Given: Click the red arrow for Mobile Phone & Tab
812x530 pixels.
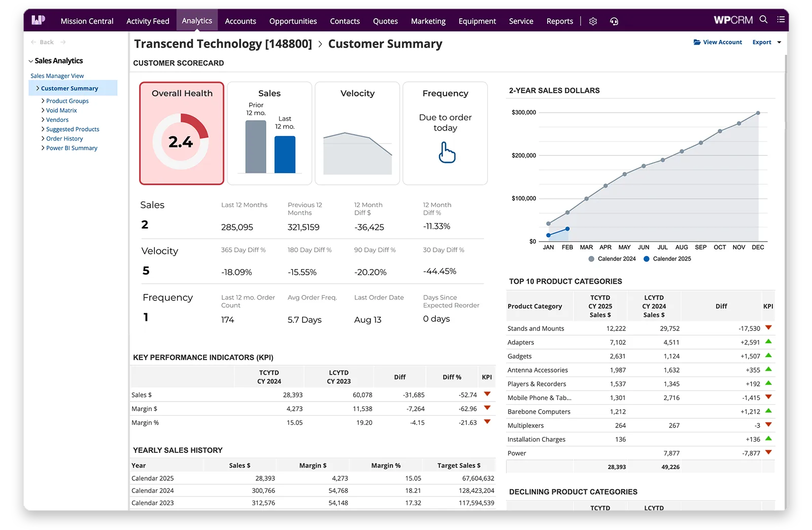Looking at the screenshot, I should click(768, 397).
